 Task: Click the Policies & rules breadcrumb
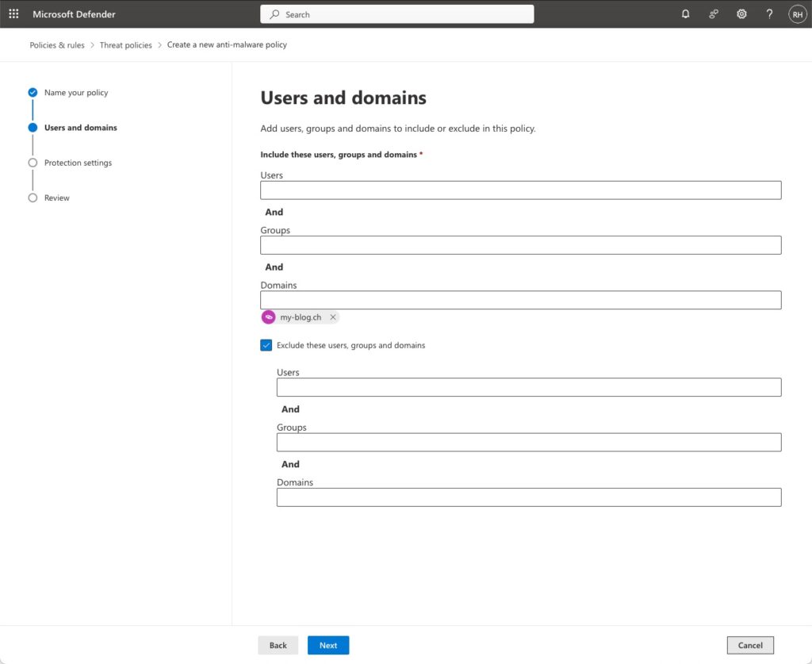(57, 45)
